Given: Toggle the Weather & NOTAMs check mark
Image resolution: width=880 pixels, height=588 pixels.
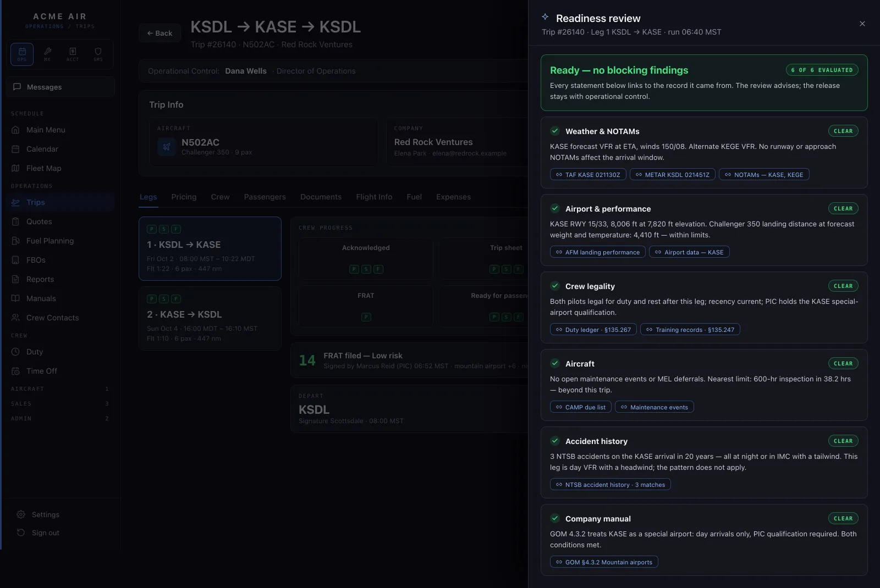Looking at the screenshot, I should 555,131.
